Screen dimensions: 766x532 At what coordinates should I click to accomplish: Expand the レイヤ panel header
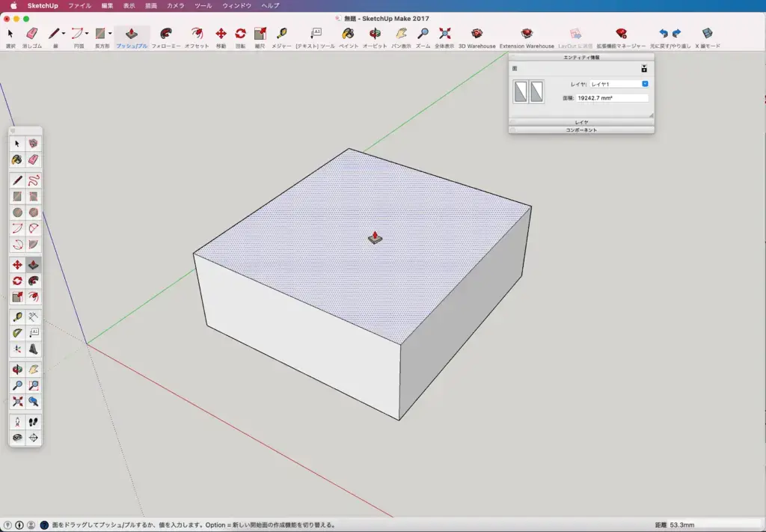click(581, 122)
